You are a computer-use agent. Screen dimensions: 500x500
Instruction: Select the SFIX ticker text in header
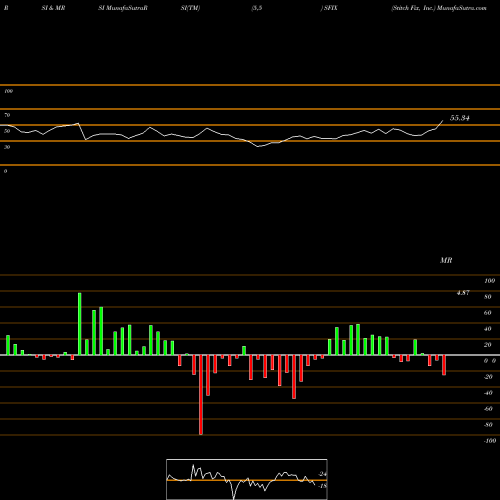[331, 8]
